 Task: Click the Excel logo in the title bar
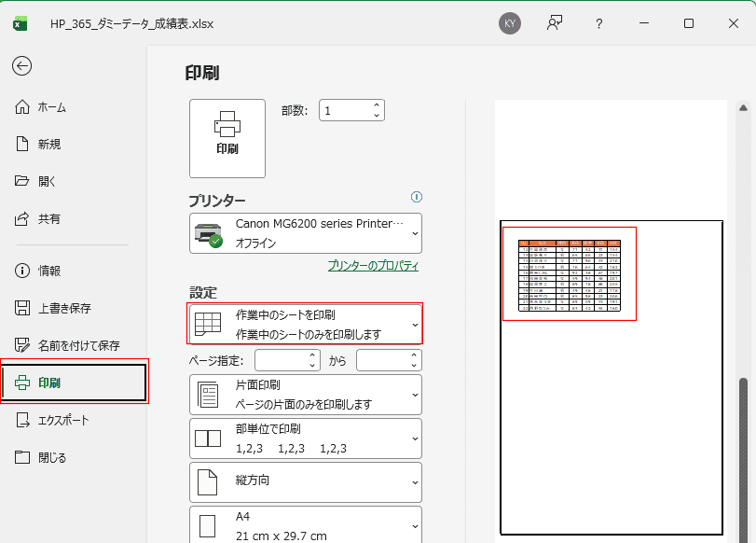coord(21,23)
